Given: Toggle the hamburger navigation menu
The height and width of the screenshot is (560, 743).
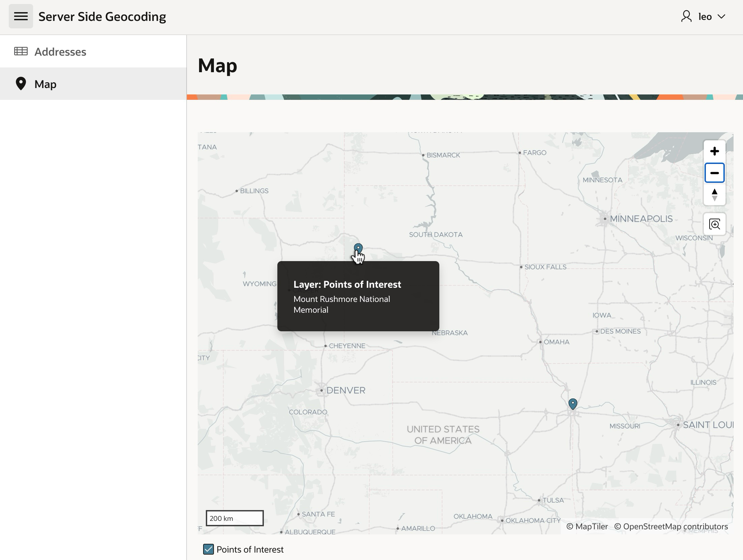Looking at the screenshot, I should pyautogui.click(x=21, y=16).
